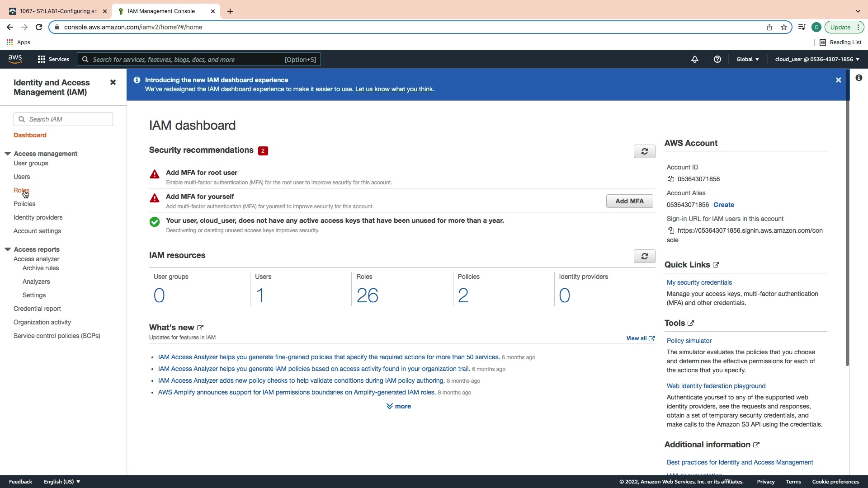Collapse the Access management section

[8, 154]
